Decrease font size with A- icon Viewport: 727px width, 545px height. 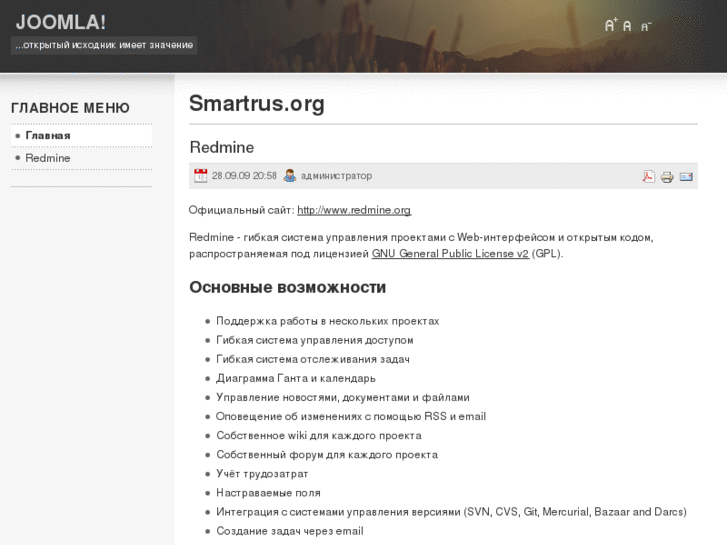(645, 26)
